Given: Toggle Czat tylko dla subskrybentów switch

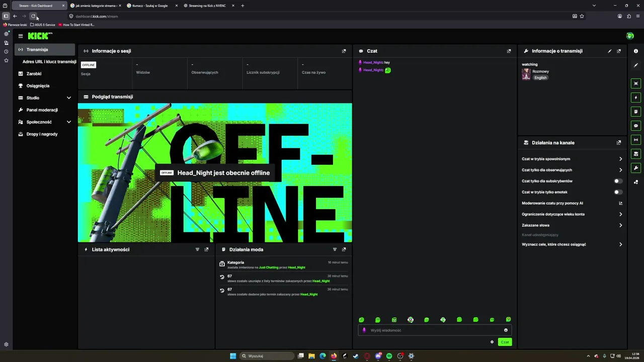Looking at the screenshot, I should (x=618, y=181).
